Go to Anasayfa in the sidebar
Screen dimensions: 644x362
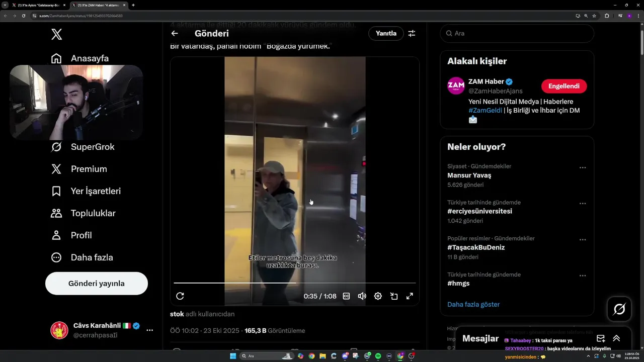point(80,58)
